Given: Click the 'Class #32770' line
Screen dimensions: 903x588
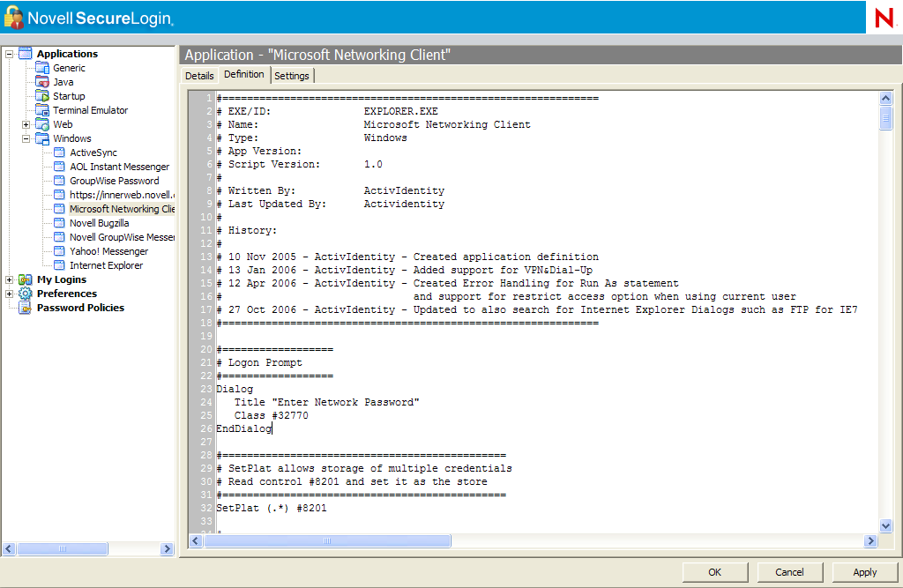Looking at the screenshot, I should 272,415.
